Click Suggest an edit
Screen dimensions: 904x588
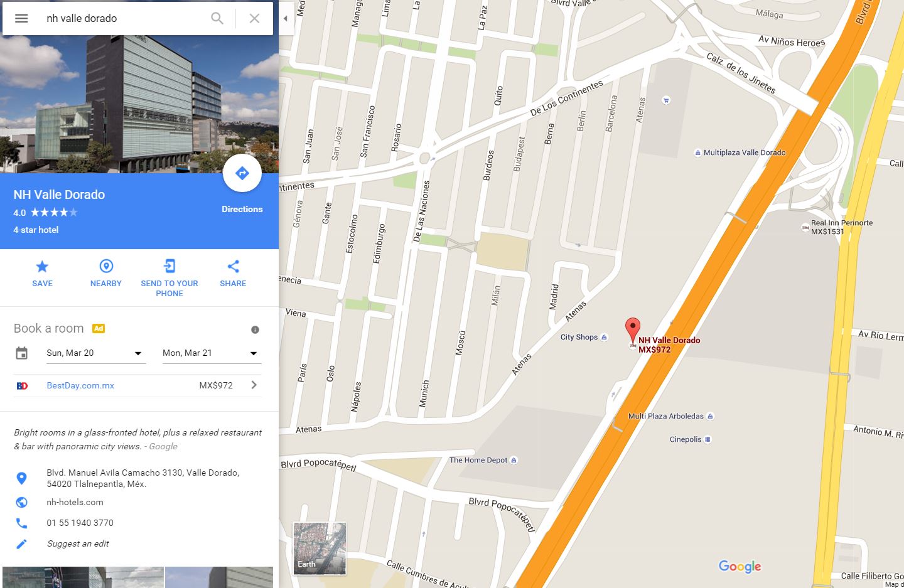pos(78,543)
